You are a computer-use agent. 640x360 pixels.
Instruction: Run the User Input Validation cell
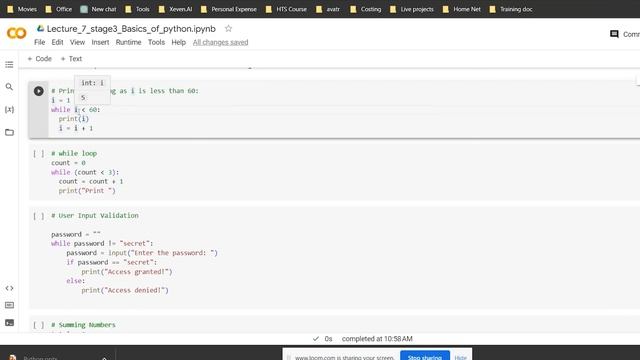(39, 216)
